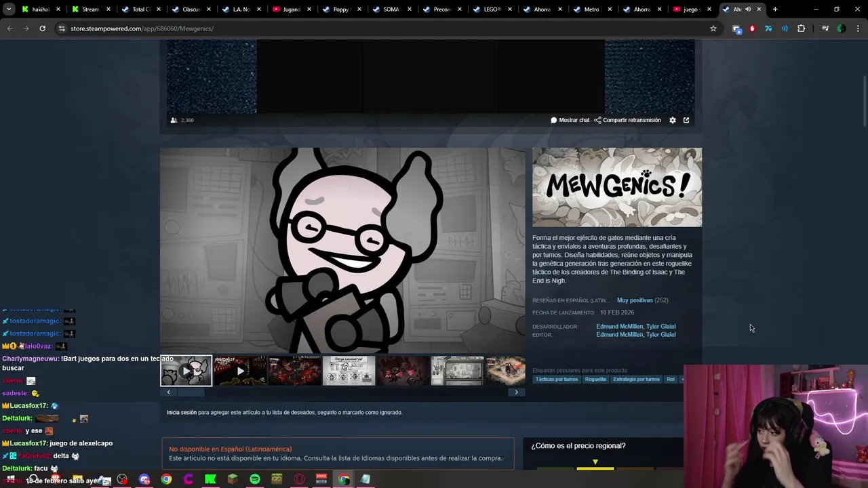
Task: Mute the audio on the active tab
Action: point(748,9)
